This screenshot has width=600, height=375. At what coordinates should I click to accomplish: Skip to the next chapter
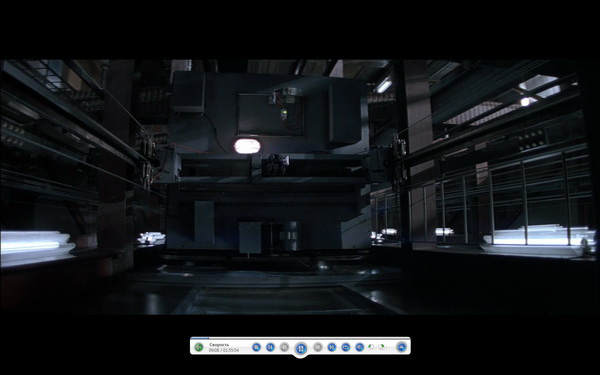coord(331,347)
